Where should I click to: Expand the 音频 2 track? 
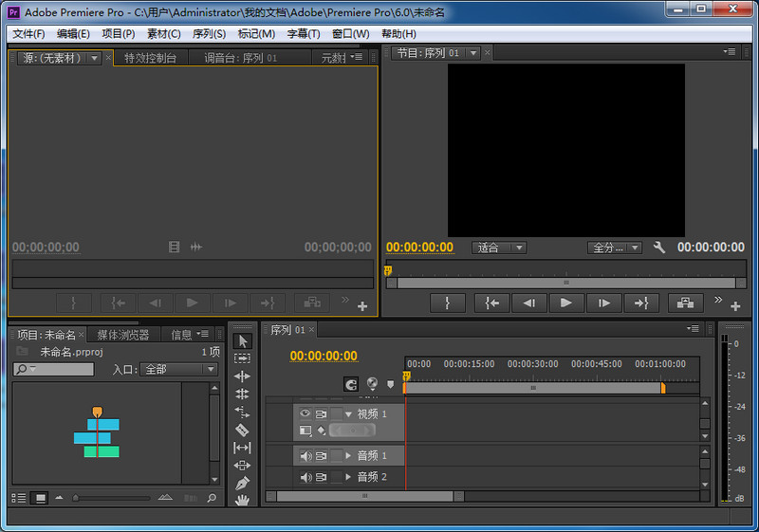click(348, 477)
